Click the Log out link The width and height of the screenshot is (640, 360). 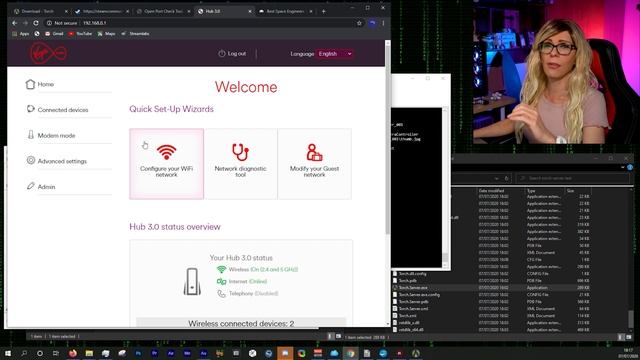pyautogui.click(x=232, y=53)
